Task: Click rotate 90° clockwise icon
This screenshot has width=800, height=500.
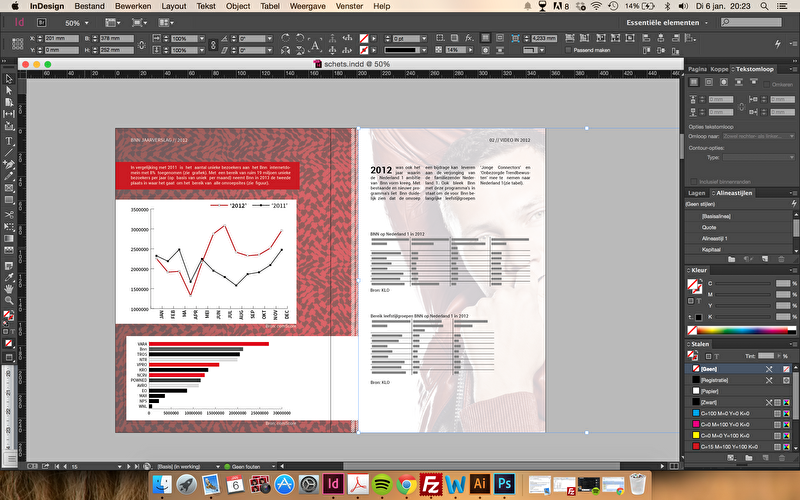Action: coord(286,38)
